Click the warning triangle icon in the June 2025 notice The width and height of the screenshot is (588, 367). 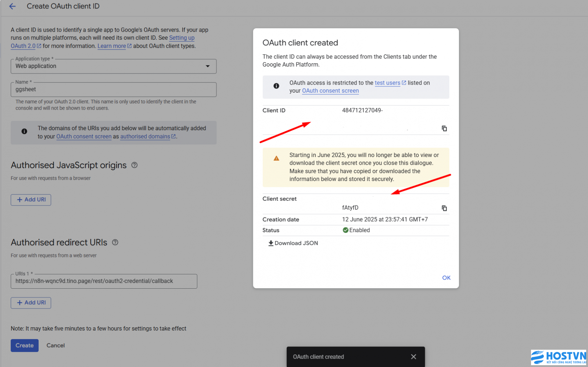(276, 158)
